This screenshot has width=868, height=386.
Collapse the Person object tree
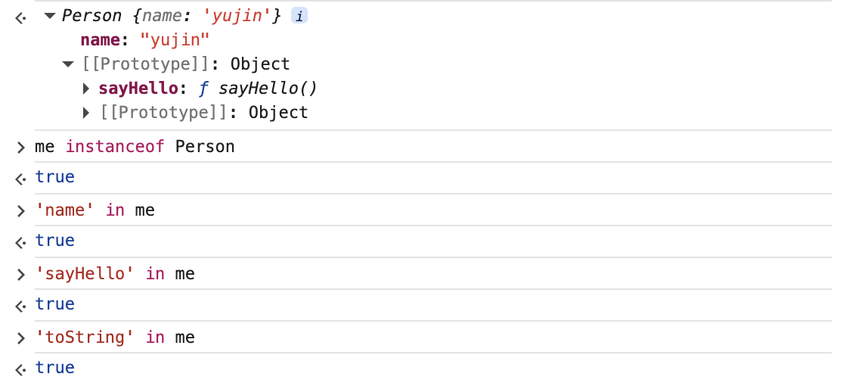50,16
